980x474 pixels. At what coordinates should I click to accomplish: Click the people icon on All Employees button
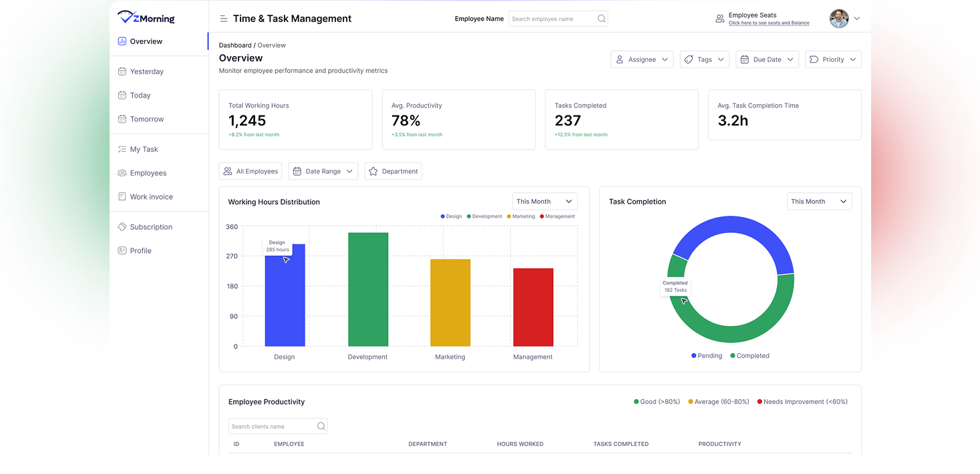(228, 172)
